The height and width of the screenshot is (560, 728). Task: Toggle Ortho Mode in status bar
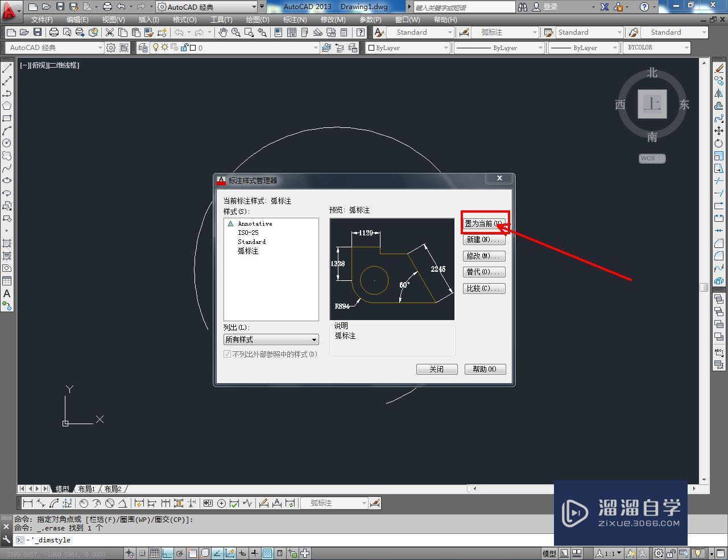pos(167,553)
